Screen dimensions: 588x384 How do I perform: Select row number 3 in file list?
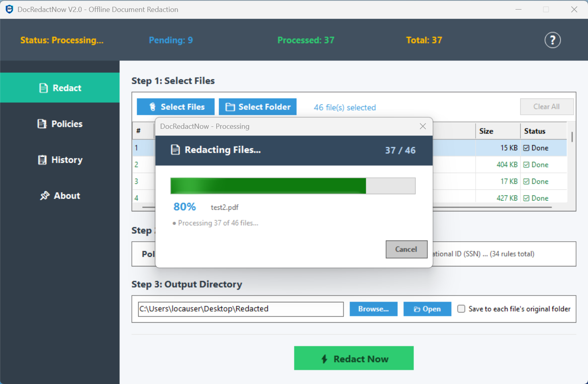tap(136, 181)
